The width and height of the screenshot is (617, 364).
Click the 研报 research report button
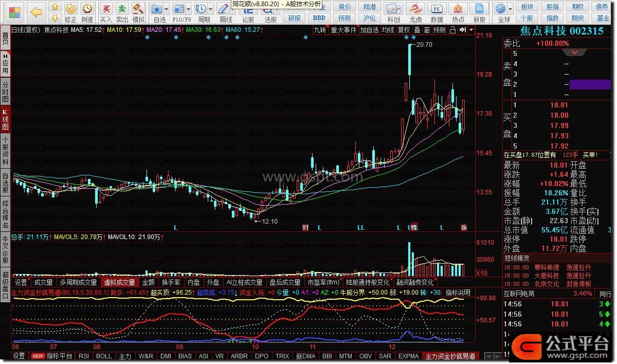point(295,18)
